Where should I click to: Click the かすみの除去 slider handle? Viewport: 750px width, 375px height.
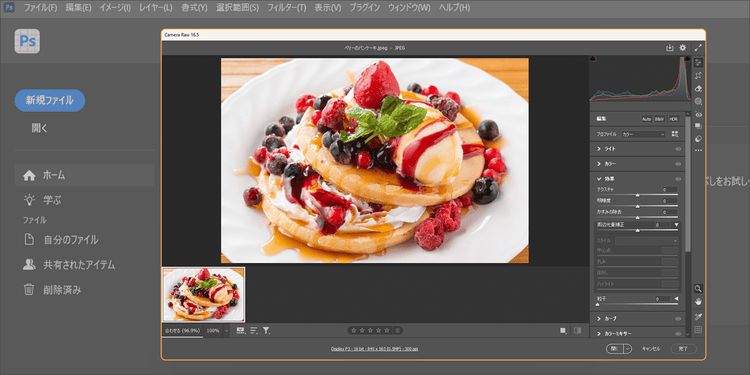[637, 218]
